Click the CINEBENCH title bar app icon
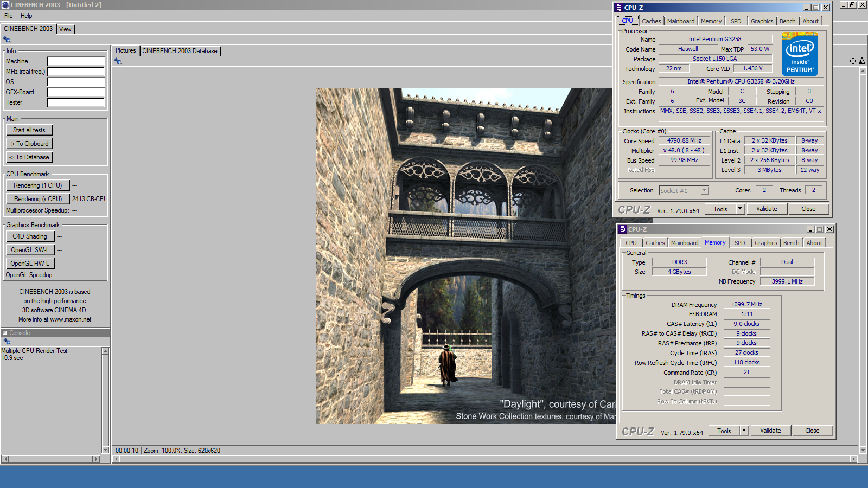This screenshot has height=488, width=868. coord(5,5)
